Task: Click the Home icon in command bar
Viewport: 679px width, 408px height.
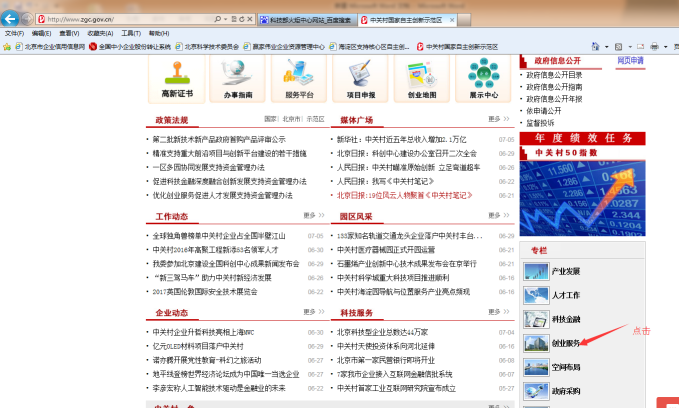Action: coord(595,46)
